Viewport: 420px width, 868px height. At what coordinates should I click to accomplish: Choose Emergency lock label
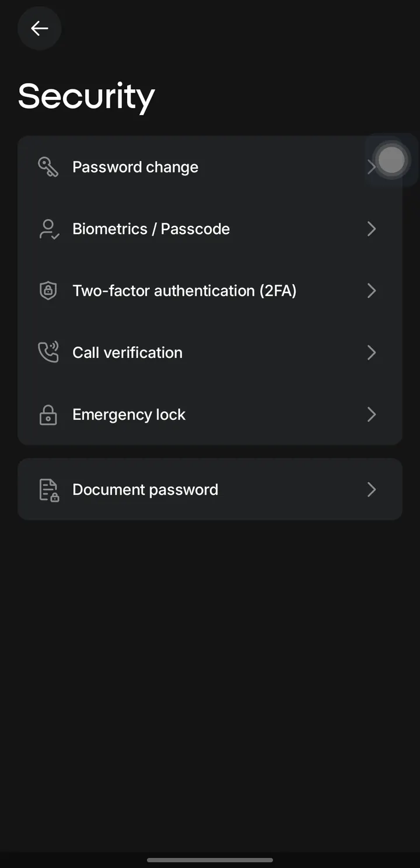[x=129, y=414]
